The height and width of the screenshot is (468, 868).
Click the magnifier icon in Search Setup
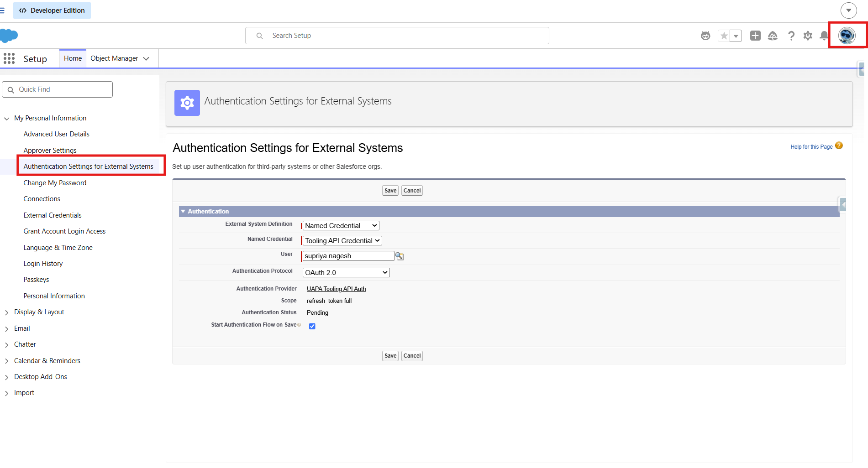point(259,36)
